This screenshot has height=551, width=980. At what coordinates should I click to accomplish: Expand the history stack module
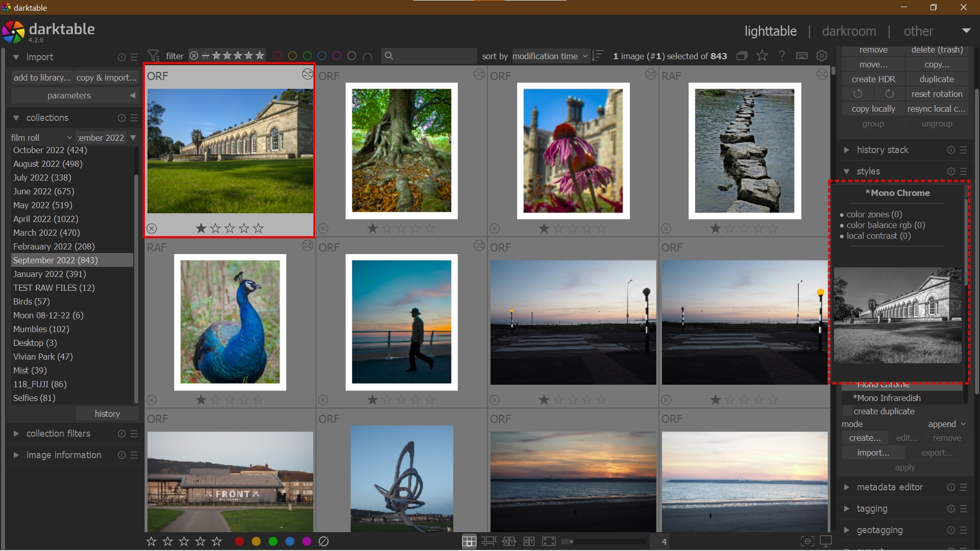pyautogui.click(x=882, y=150)
